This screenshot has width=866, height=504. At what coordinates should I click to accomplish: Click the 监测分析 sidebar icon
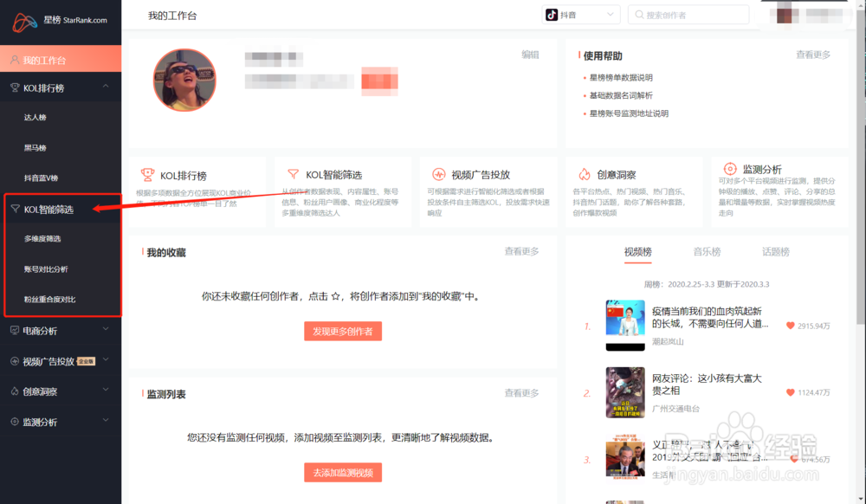tap(16, 423)
